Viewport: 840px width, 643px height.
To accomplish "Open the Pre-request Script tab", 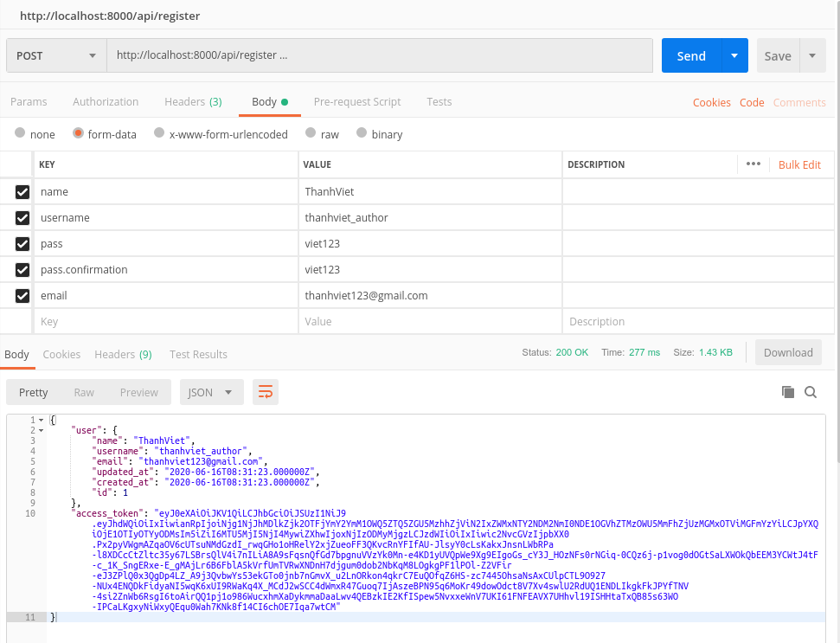I will point(357,102).
